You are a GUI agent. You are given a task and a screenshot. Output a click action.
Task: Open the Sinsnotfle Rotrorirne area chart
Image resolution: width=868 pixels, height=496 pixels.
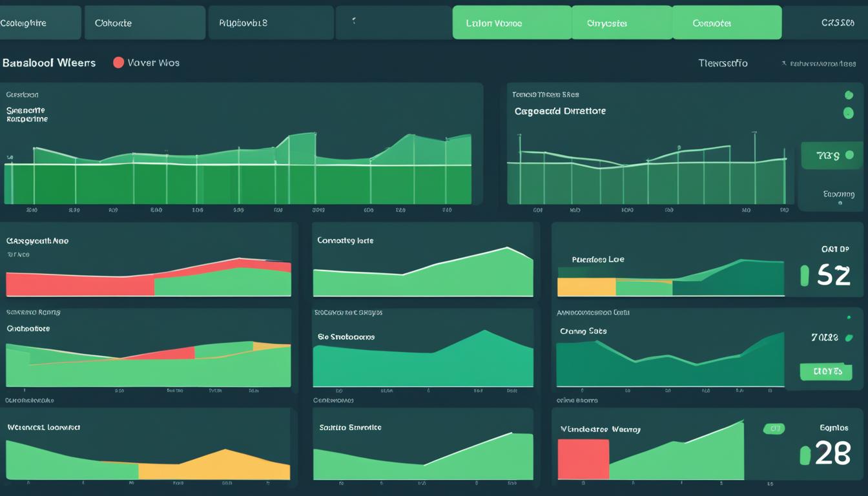[x=238, y=169]
